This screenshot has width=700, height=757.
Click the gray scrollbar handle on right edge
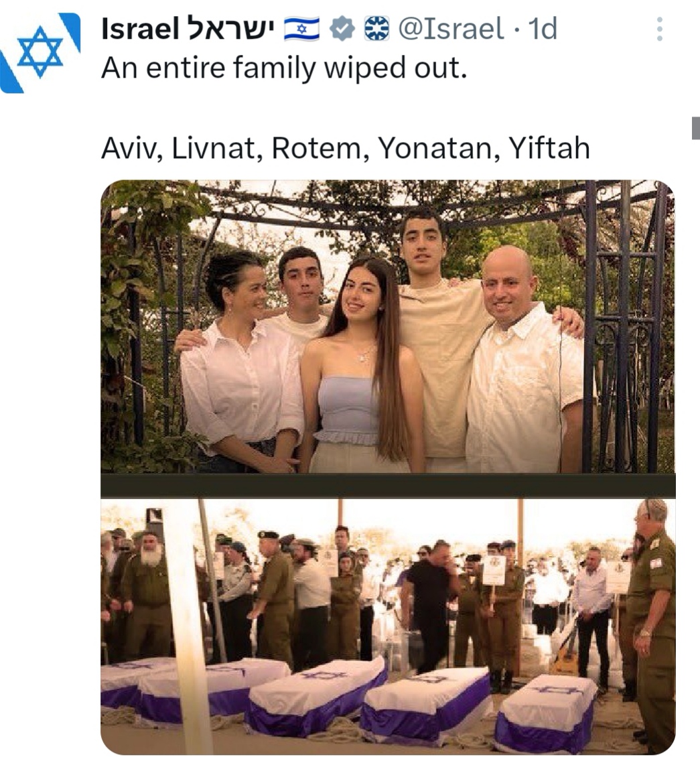pos(696,128)
